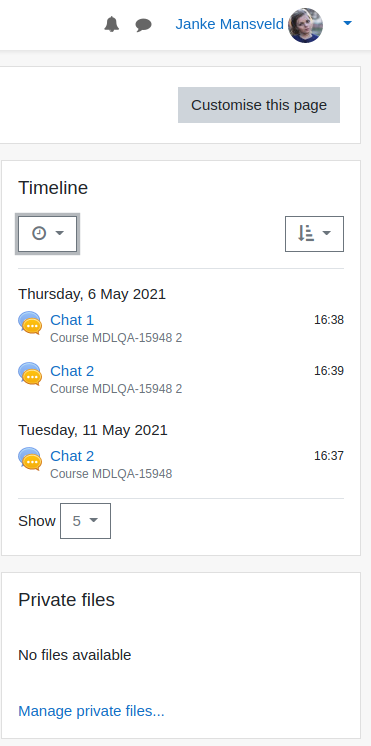
Task: Click the sort icon in Timeline
Action: tap(305, 233)
